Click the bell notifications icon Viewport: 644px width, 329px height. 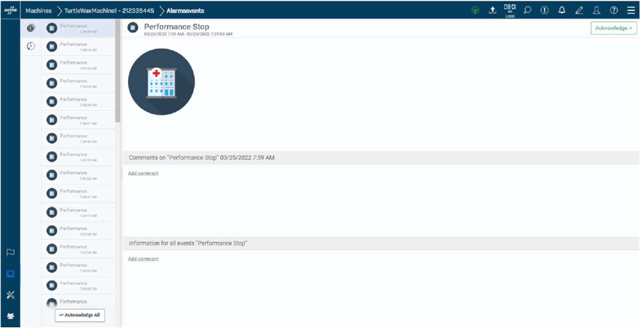[562, 10]
